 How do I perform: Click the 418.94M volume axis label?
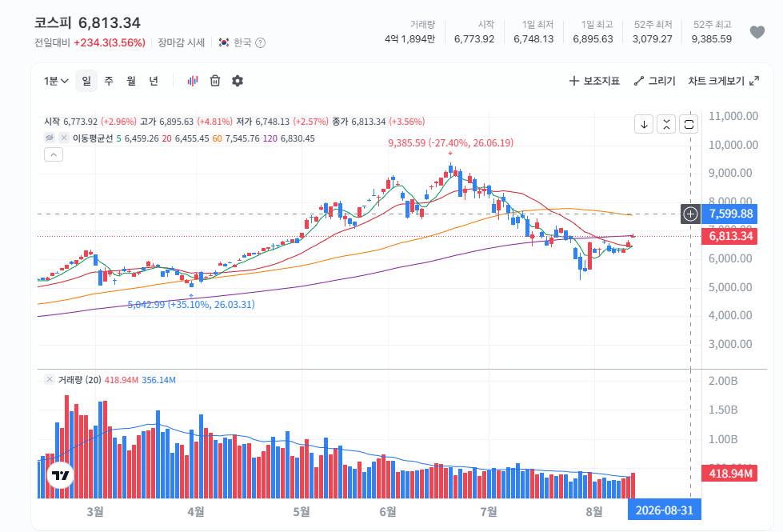coord(729,473)
